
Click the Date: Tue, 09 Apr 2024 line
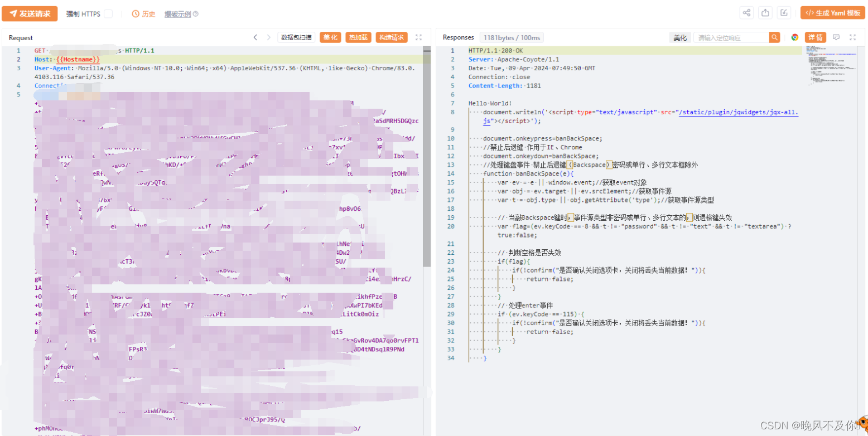coord(532,68)
